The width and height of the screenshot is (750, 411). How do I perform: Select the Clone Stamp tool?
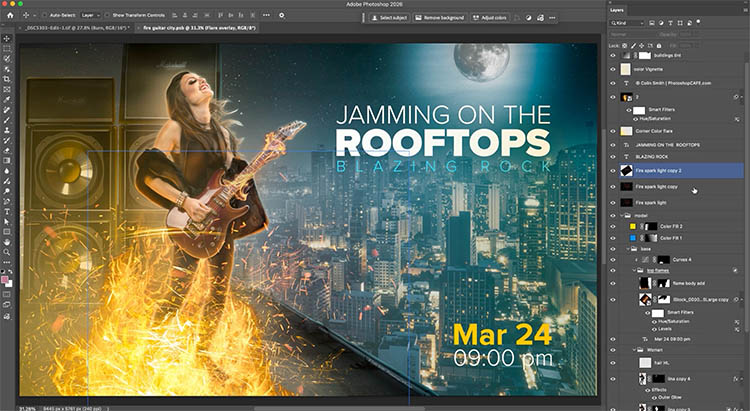[x=7, y=130]
